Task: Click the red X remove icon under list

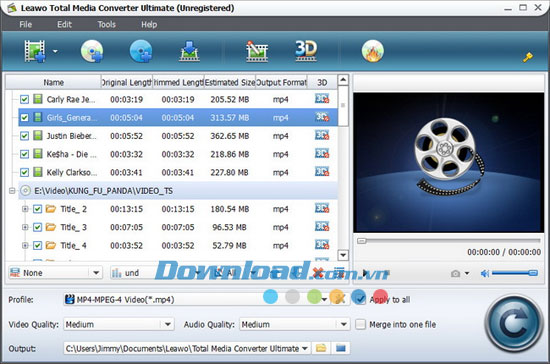Action: pyautogui.click(x=318, y=272)
